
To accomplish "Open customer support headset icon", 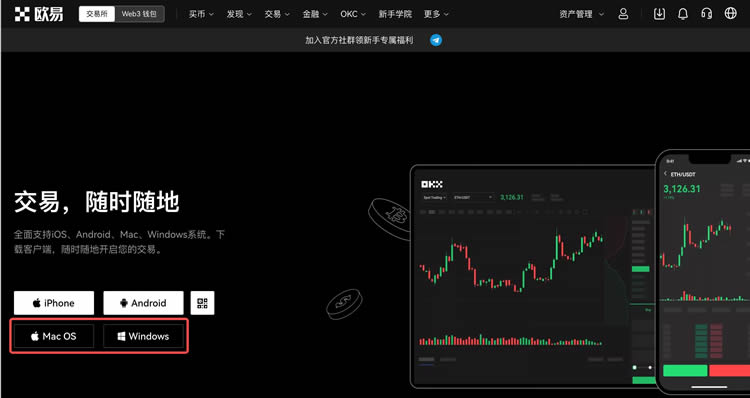I will [706, 14].
